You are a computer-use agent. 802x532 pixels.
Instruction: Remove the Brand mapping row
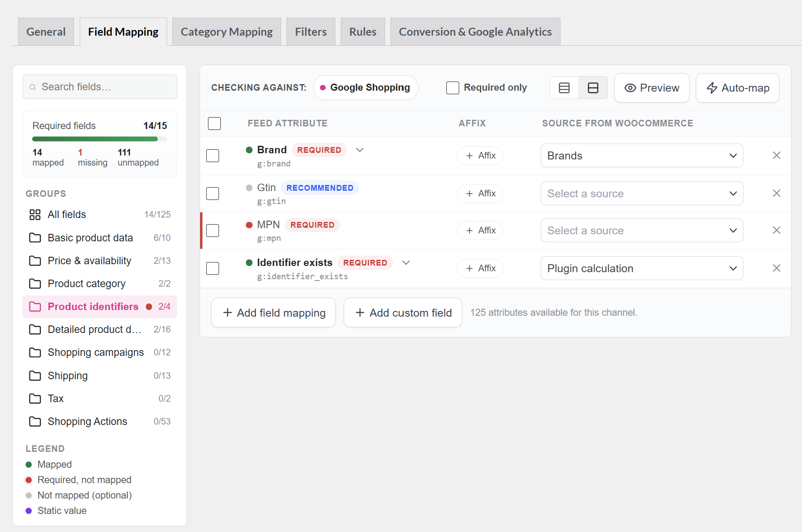click(x=776, y=155)
